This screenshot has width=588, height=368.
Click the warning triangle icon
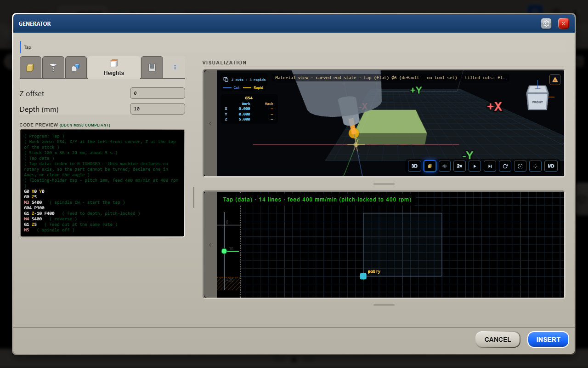pos(555,80)
